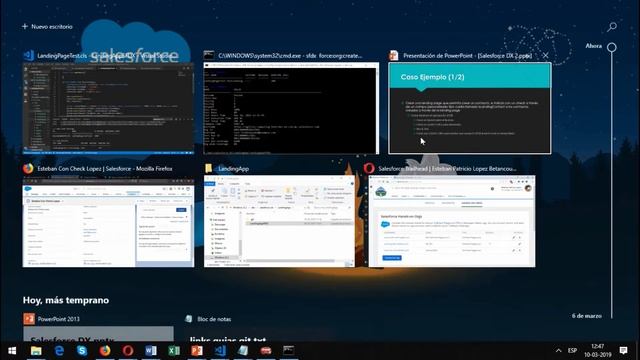The height and width of the screenshot is (360, 640).
Task: Click the 'Hoy, más temprano' heading
Action: coord(66,300)
